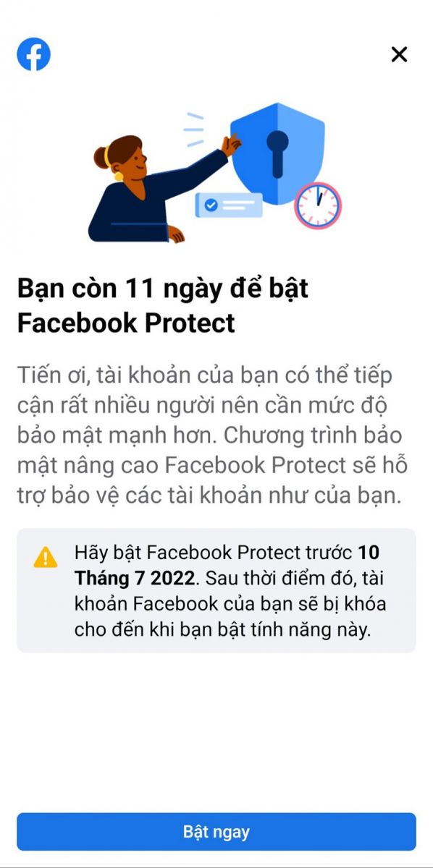433x868 pixels.
Task: Click the bold date 10 Tháng 7 2022
Action: point(227,566)
